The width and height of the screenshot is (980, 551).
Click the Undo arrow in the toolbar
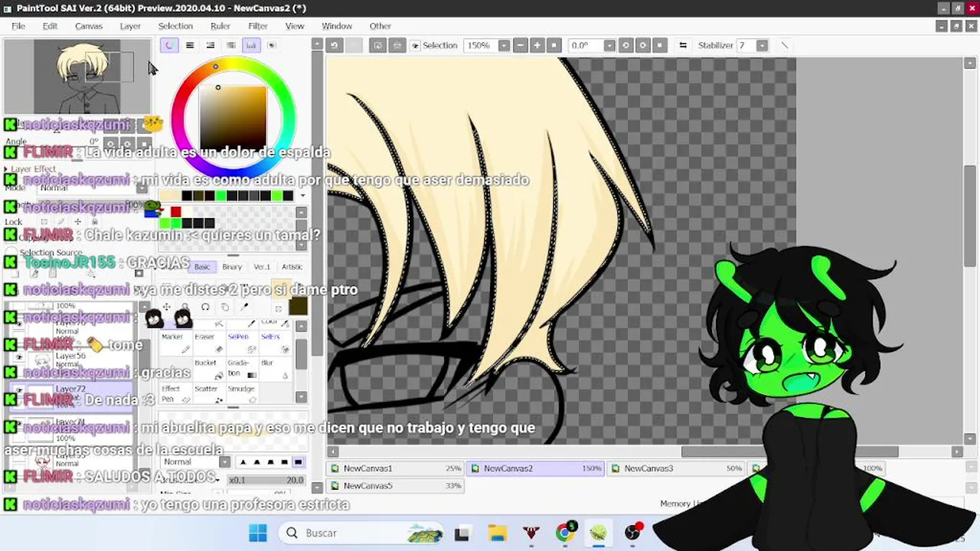pyautogui.click(x=334, y=45)
